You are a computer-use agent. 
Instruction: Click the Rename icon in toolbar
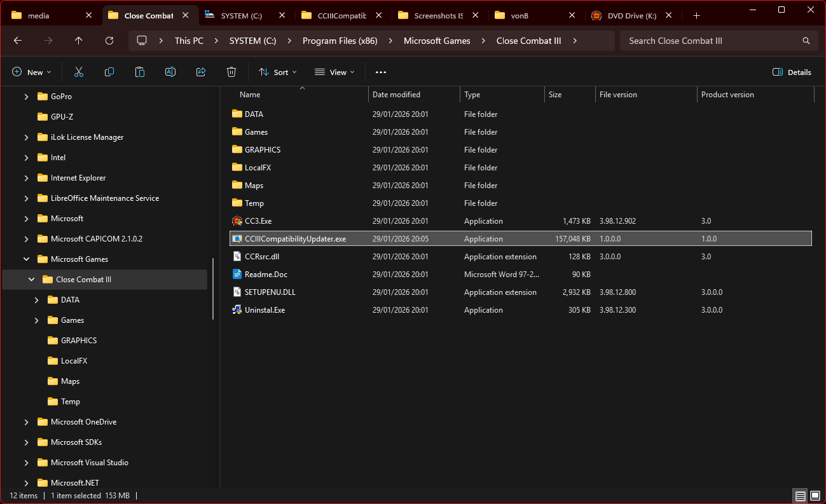click(x=170, y=72)
